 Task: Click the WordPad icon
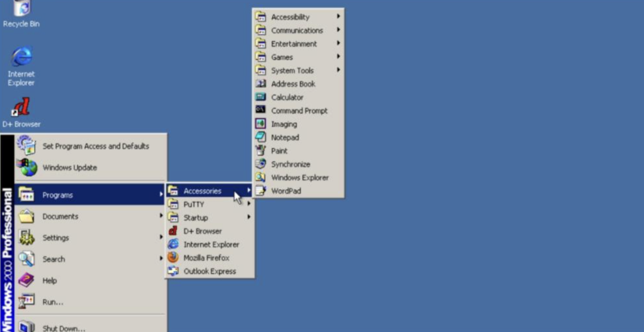261,190
